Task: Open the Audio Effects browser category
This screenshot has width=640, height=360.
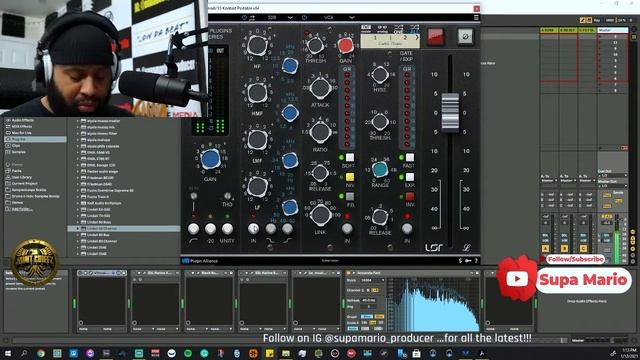Action: click(22, 120)
